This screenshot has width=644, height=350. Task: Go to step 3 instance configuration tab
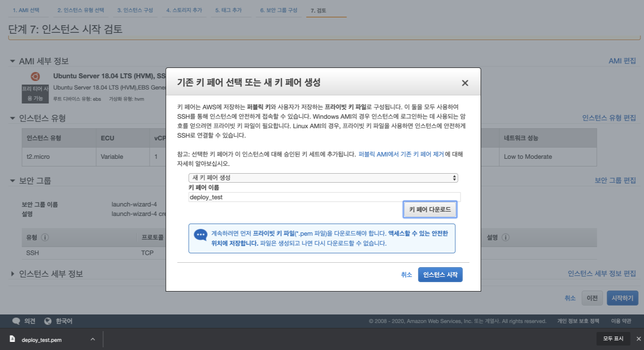tap(135, 10)
